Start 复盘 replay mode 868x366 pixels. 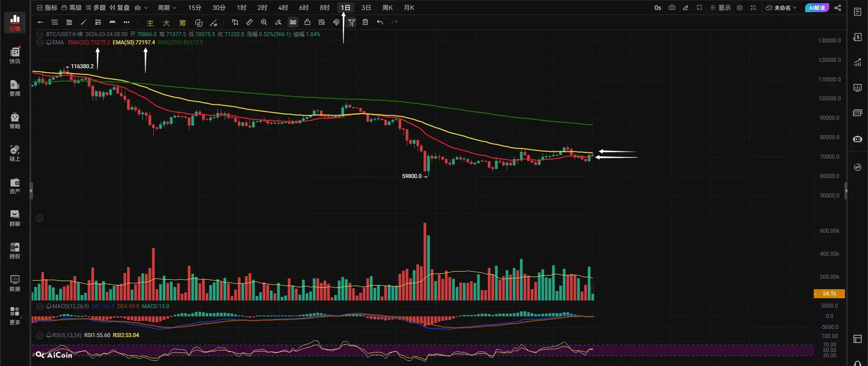[120, 8]
